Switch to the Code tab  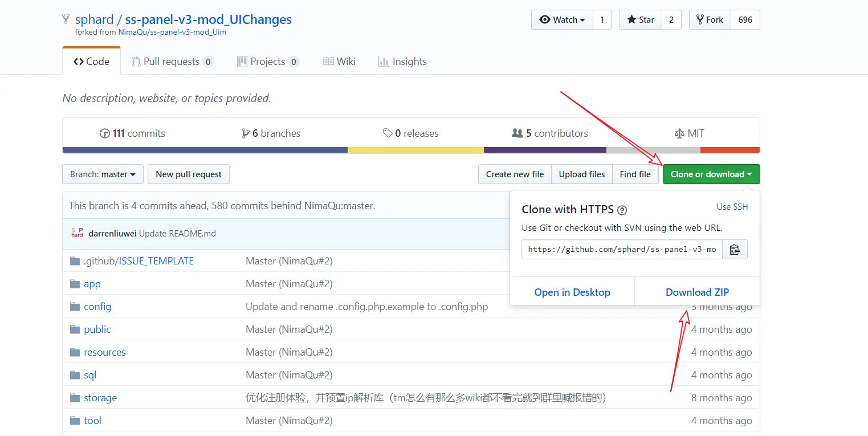pyautogui.click(x=91, y=62)
